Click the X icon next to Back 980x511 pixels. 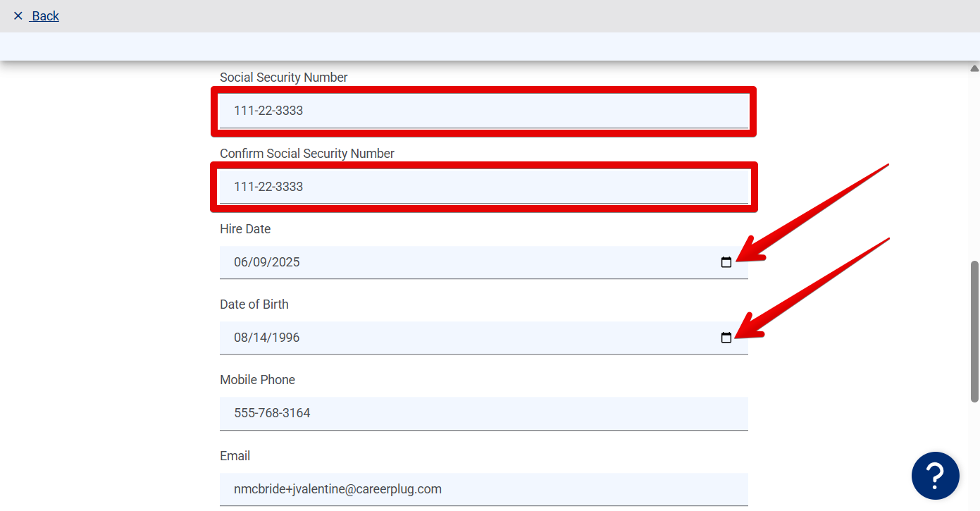[18, 16]
